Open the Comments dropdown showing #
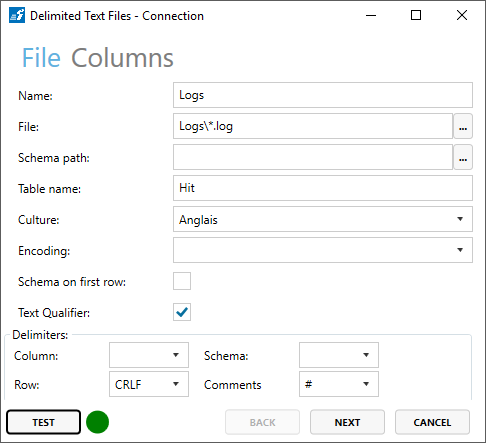486x443 pixels. click(339, 384)
